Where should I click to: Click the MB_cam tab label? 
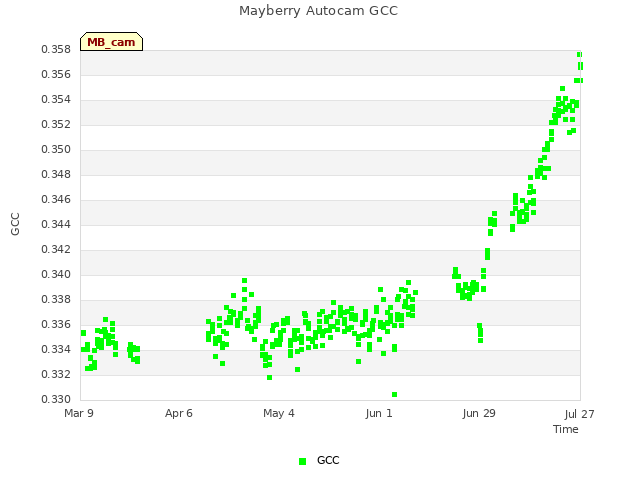111,42
